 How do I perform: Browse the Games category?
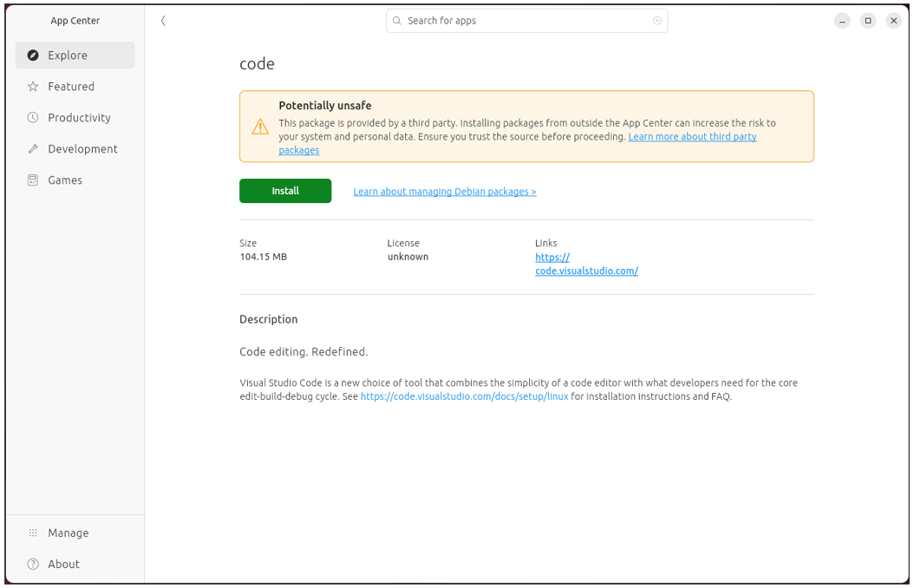(75, 180)
